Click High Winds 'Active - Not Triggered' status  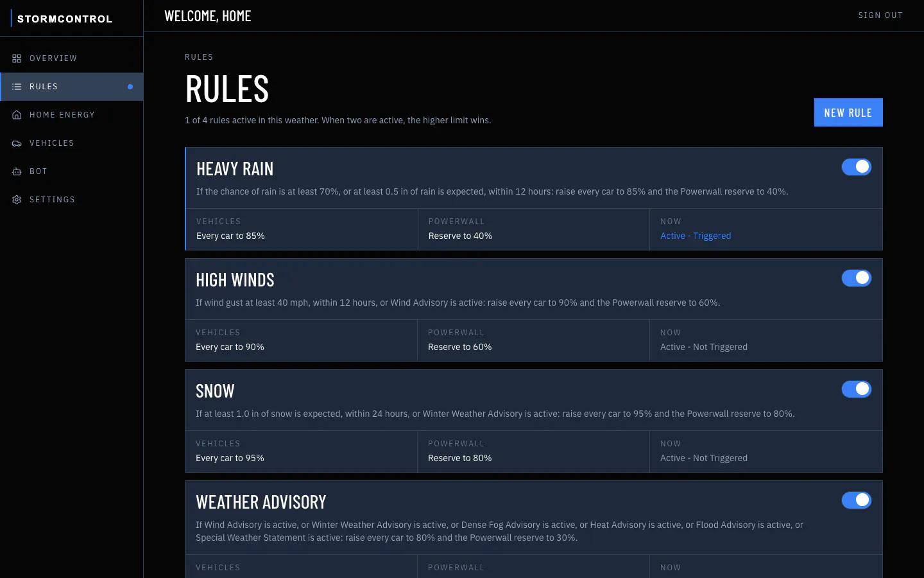(x=704, y=347)
